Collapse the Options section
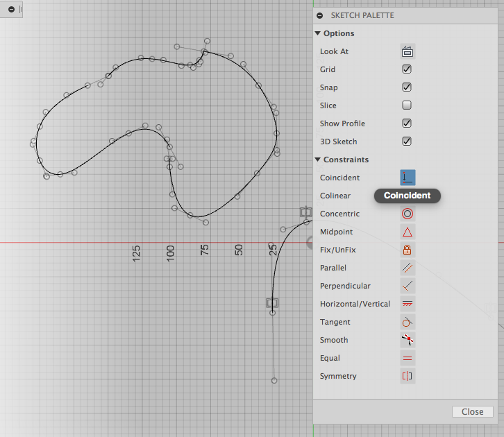This screenshot has width=504, height=437. 318,33
